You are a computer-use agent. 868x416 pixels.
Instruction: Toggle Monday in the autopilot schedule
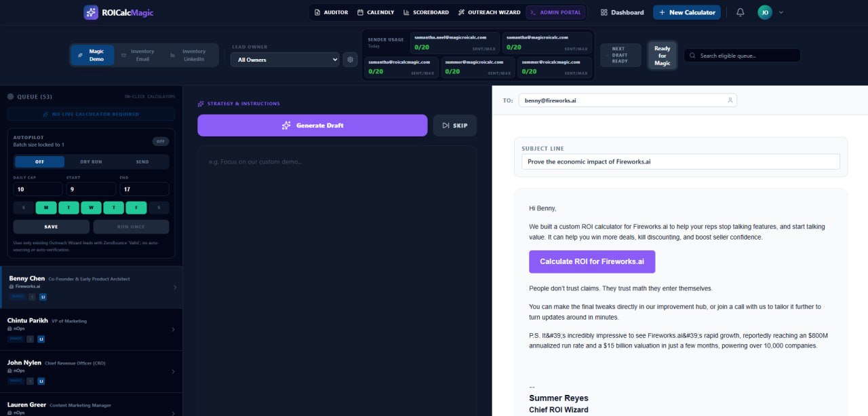(46, 208)
